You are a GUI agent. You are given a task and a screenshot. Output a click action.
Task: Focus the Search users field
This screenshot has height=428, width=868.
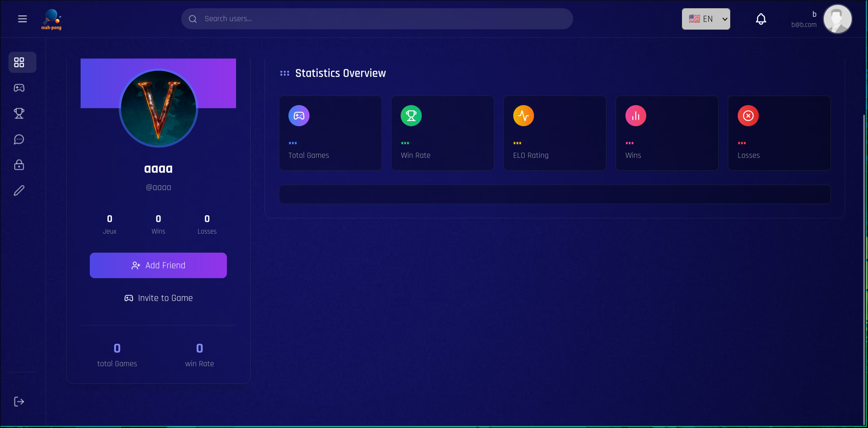(377, 19)
